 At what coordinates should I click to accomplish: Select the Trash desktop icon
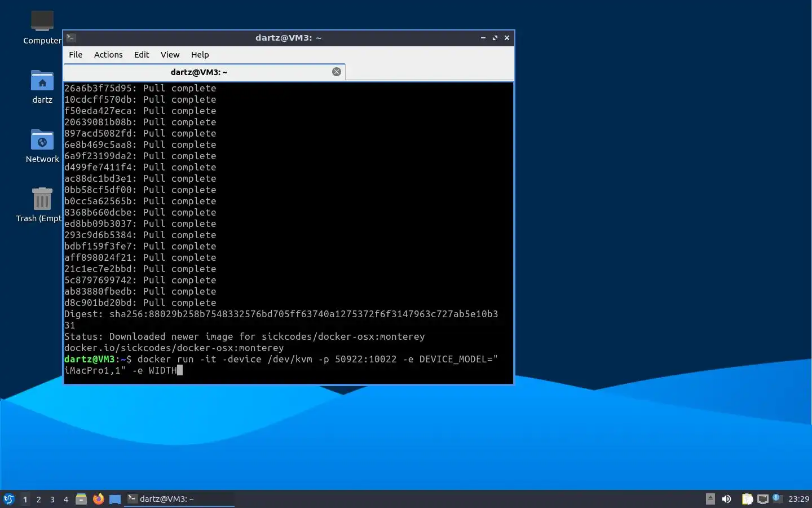39,205
